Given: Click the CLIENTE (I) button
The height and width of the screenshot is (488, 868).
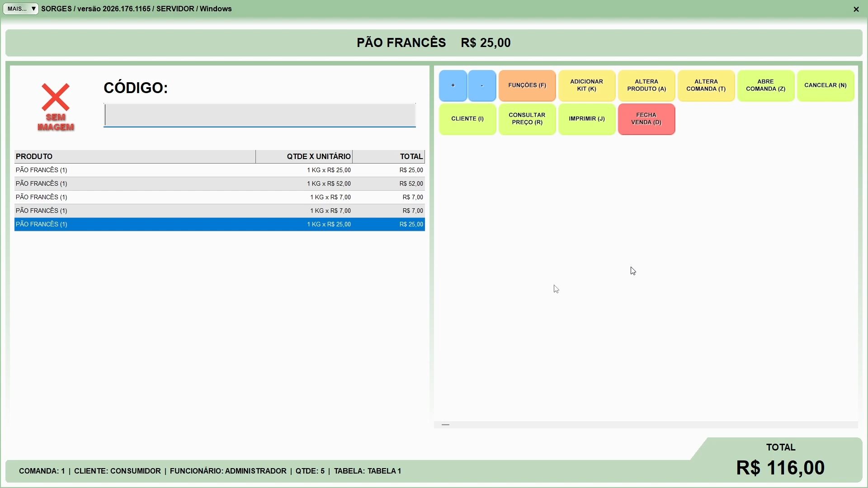Looking at the screenshot, I should coord(467,119).
